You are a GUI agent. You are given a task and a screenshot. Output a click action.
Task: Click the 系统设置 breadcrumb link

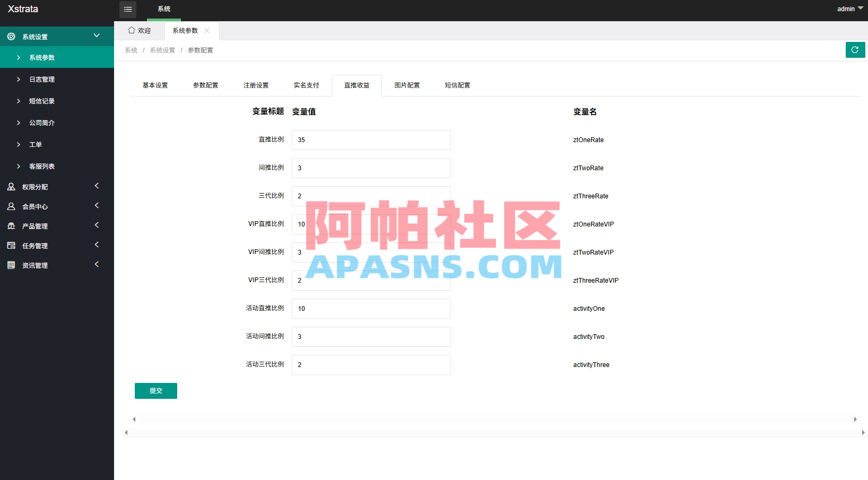162,50
